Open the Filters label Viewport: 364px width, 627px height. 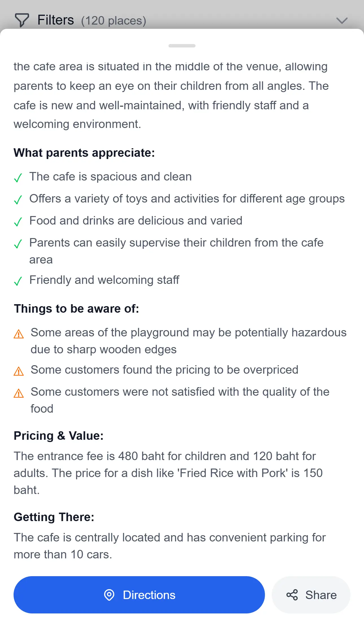56,20
